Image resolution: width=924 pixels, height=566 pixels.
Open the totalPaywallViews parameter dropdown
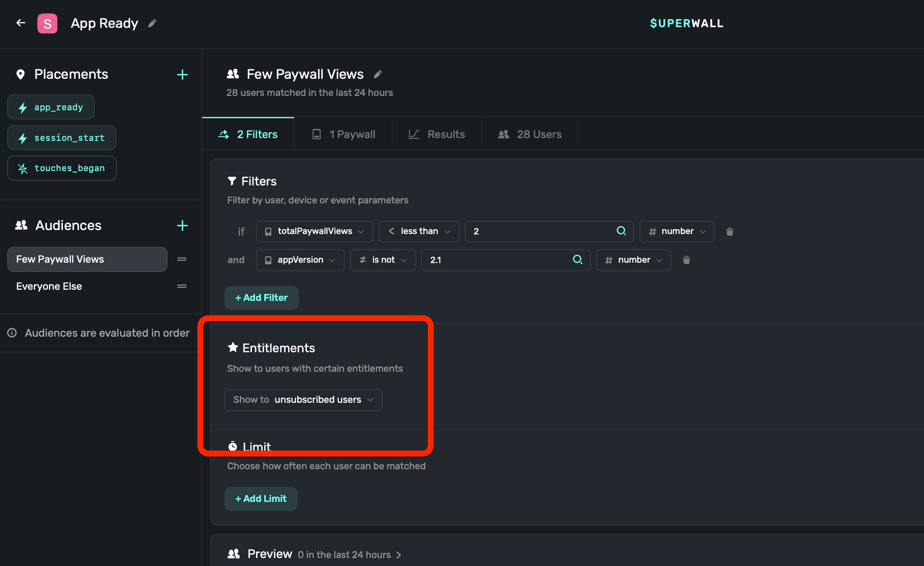click(314, 232)
